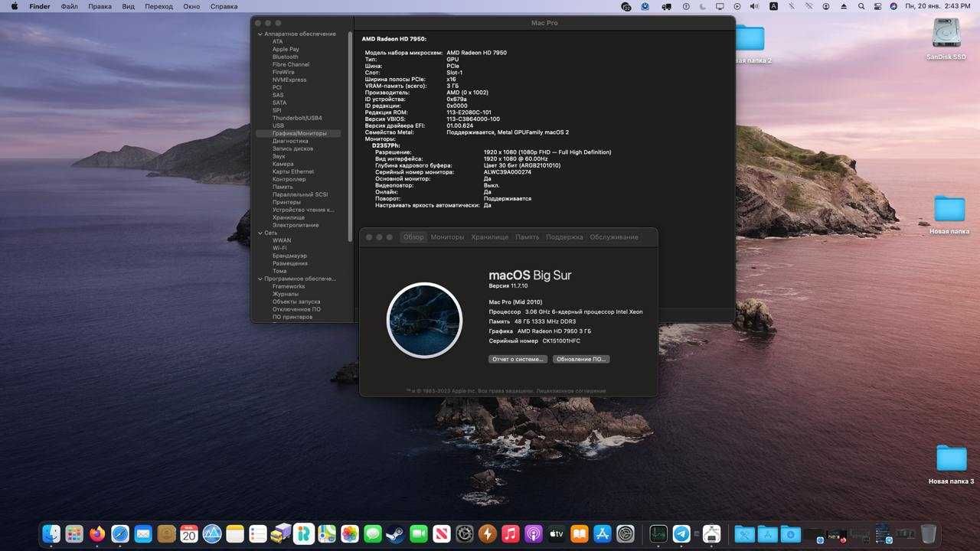Open Photos app in the dock
This screenshot has width=980, height=551.
(x=350, y=533)
